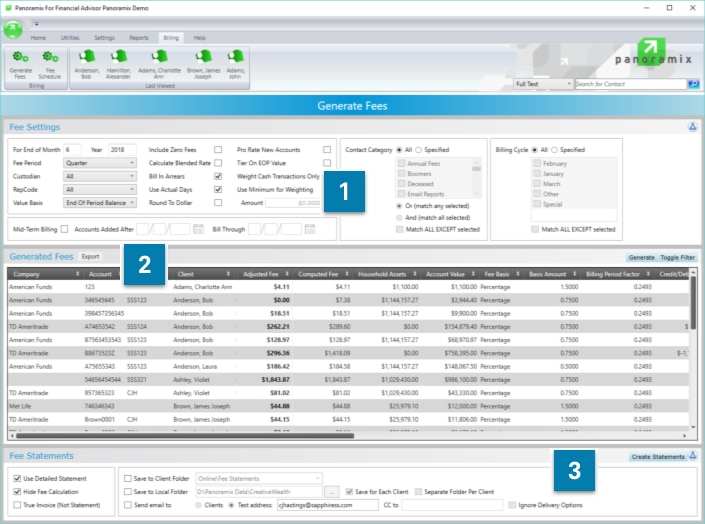Uncheck Hide Fee Calculation checkbox
This screenshot has height=524, width=705.
pos(17,492)
